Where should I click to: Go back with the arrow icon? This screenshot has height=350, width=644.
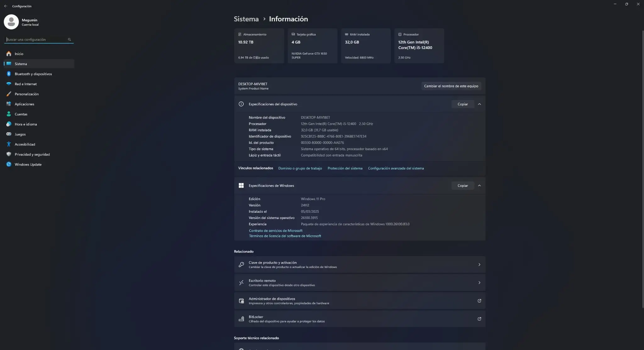[x=6, y=6]
